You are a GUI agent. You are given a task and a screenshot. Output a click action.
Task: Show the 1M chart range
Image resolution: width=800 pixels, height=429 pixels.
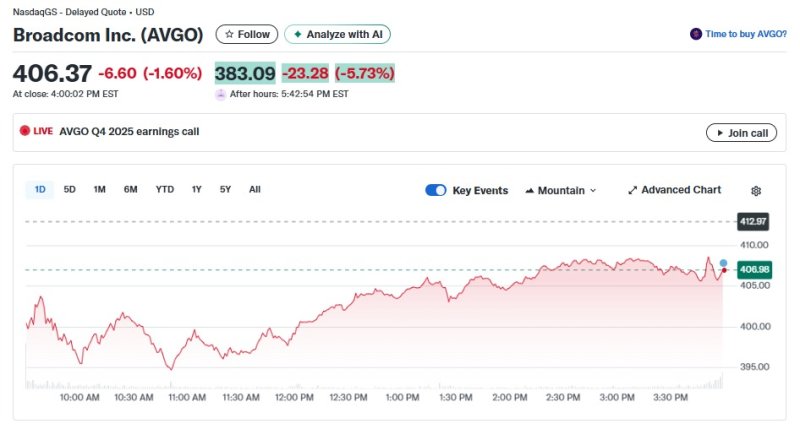point(100,189)
